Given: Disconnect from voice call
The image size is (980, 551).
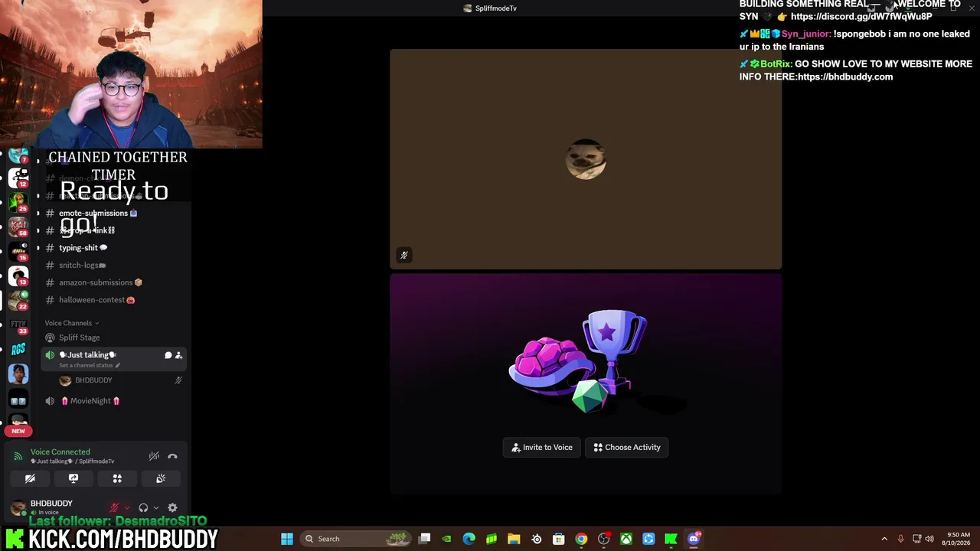Looking at the screenshot, I should coord(172,456).
